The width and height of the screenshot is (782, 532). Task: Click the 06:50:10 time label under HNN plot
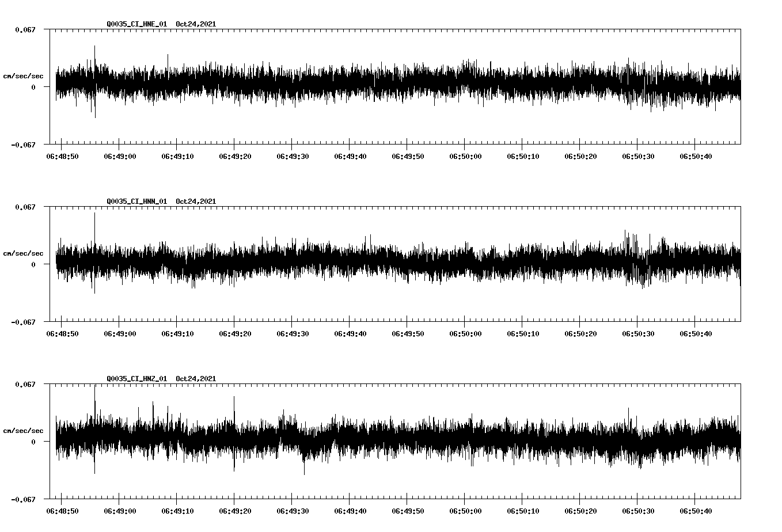[523, 334]
